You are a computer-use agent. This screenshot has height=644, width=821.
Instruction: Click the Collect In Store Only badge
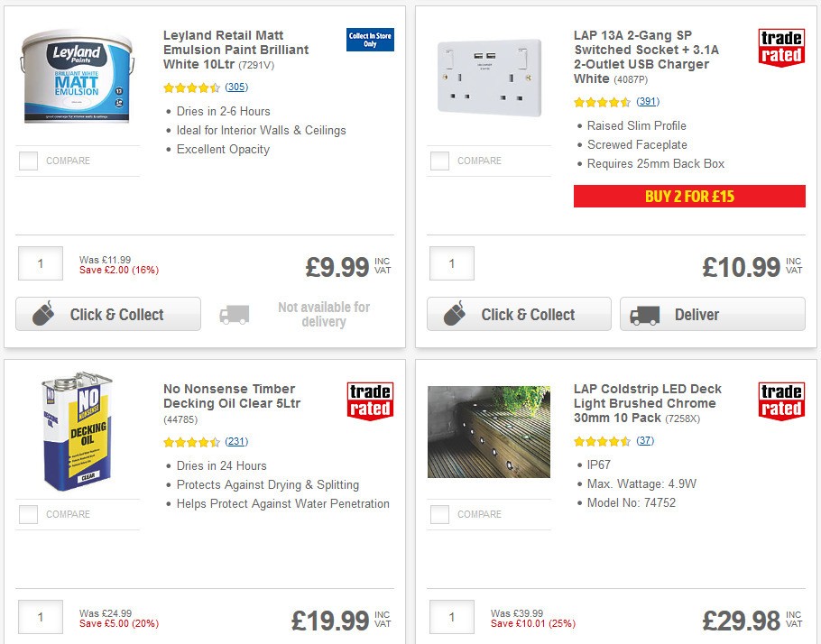click(369, 41)
